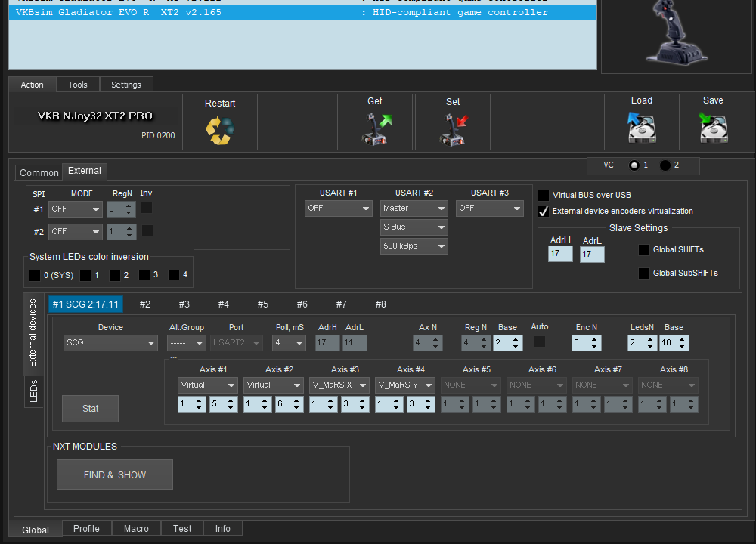Open the Macro bottom tab

click(x=136, y=529)
